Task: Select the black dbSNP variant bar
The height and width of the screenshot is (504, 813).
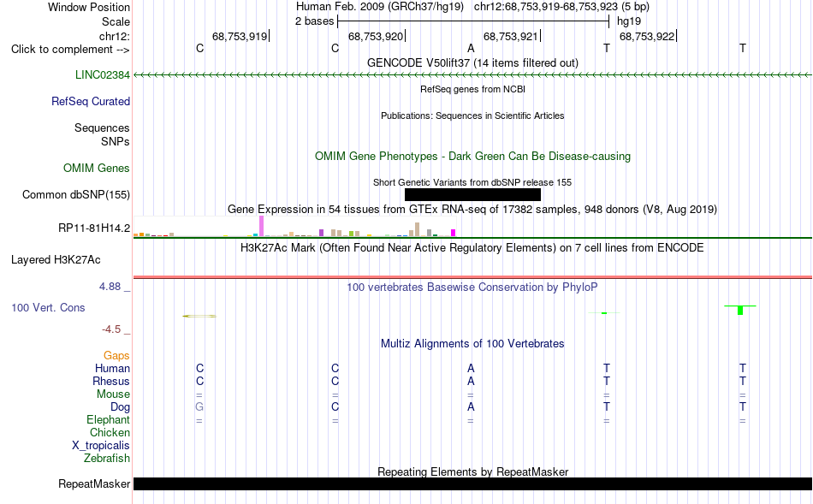Action: tap(472, 194)
